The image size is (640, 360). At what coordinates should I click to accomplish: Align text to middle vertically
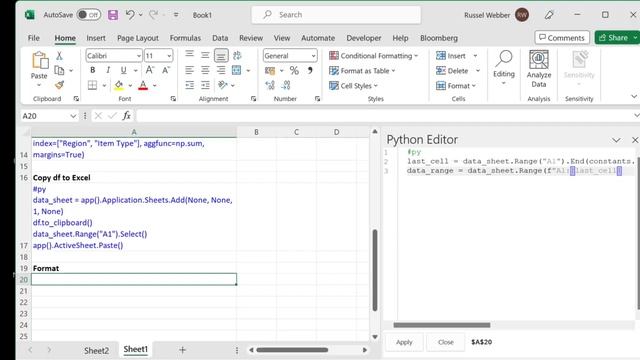point(205,55)
